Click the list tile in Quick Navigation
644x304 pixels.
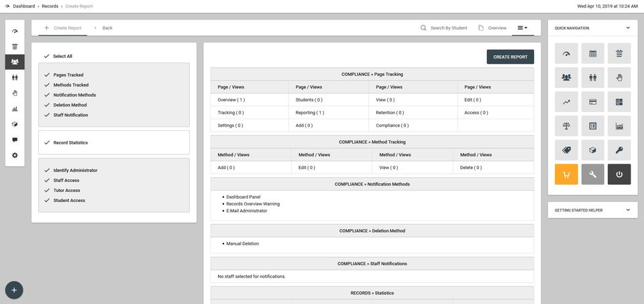tap(619, 54)
